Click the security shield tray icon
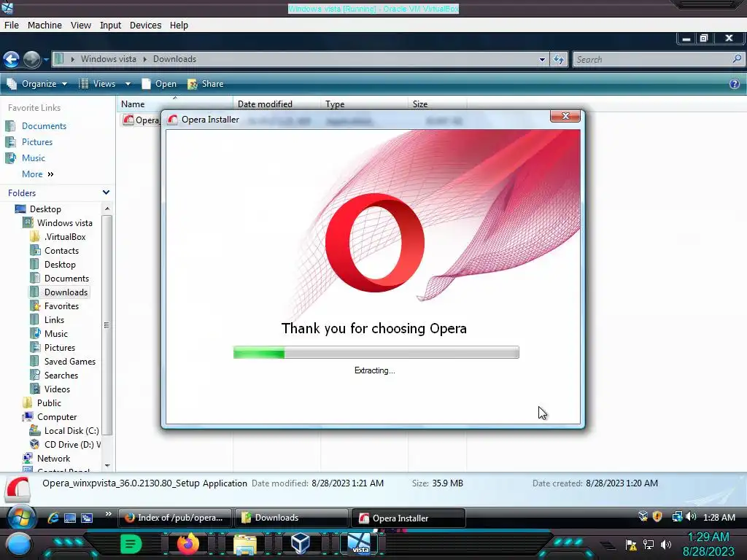Image resolution: width=747 pixels, height=560 pixels. click(657, 517)
